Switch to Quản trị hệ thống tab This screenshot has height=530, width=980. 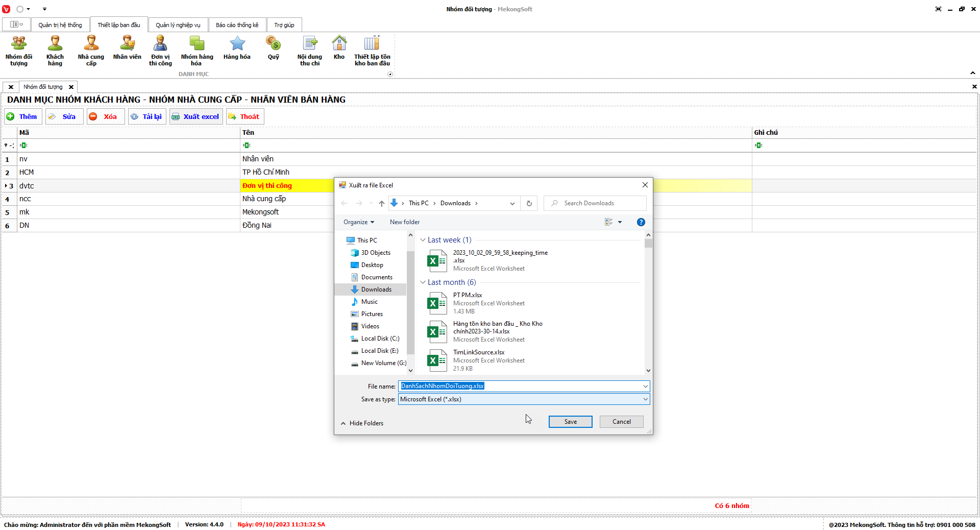pyautogui.click(x=60, y=25)
